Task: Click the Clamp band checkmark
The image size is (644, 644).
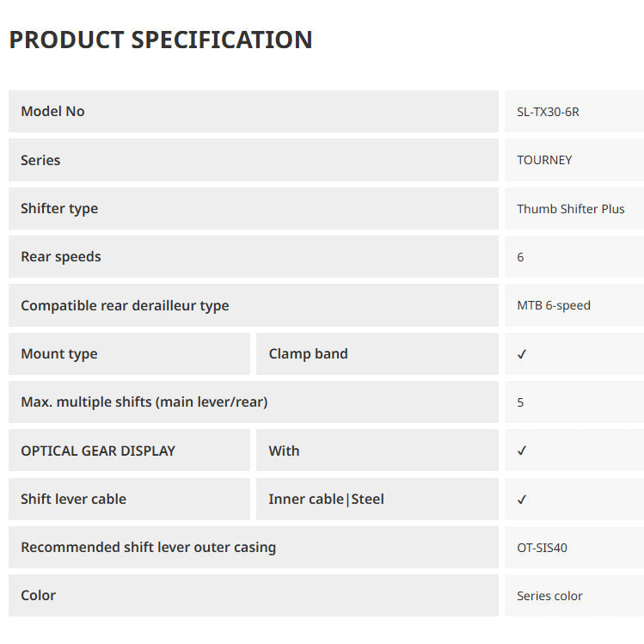Action: (522, 354)
